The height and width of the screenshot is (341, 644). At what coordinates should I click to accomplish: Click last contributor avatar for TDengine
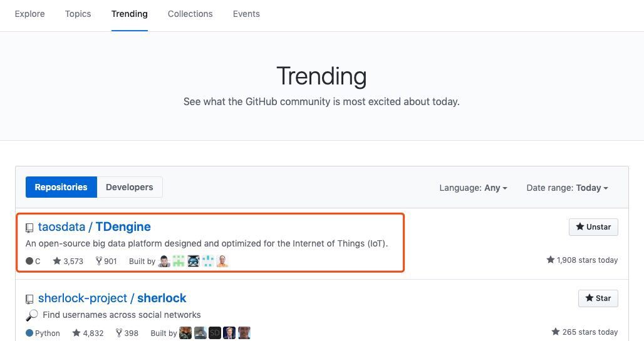(222, 261)
